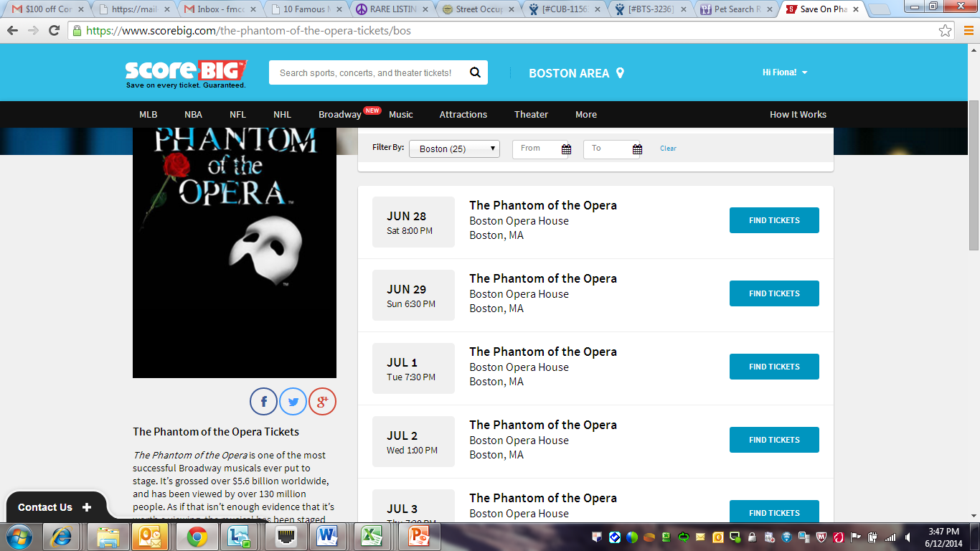Expand the Boston (25) filter dropdown
Image resolution: width=980 pixels, height=551 pixels.
(x=454, y=149)
